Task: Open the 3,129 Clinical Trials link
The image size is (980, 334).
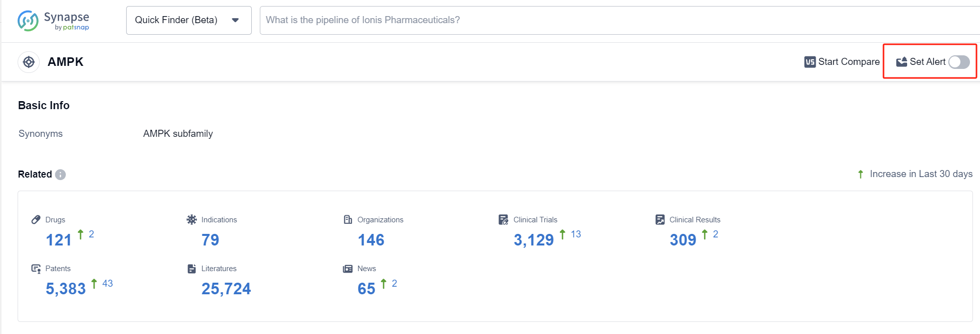Action: coord(533,240)
